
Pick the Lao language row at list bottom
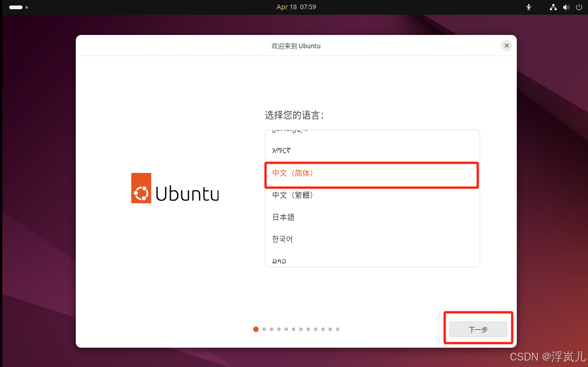click(x=372, y=259)
